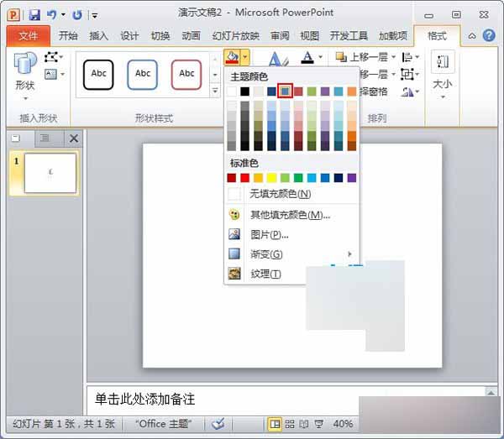Select the 格式 contextual tab
This screenshot has width=504, height=439.
click(437, 36)
